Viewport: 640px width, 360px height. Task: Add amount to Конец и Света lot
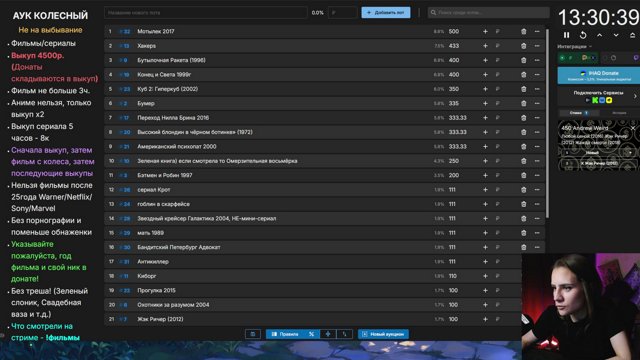click(485, 75)
